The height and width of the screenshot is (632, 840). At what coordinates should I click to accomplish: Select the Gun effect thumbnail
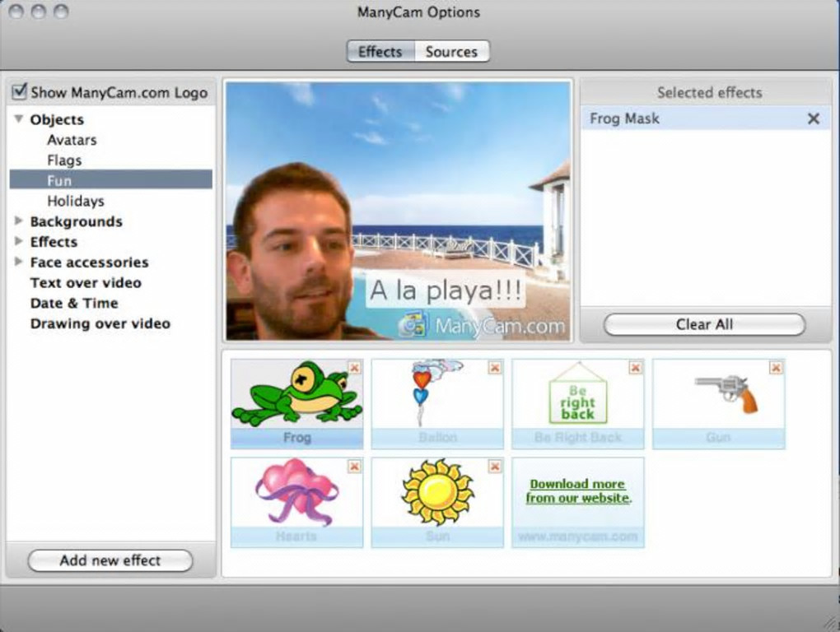[x=718, y=403]
